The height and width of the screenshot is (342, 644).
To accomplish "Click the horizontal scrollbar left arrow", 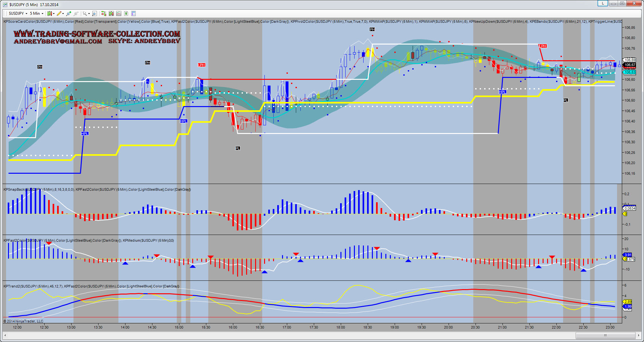I will coord(5,335).
